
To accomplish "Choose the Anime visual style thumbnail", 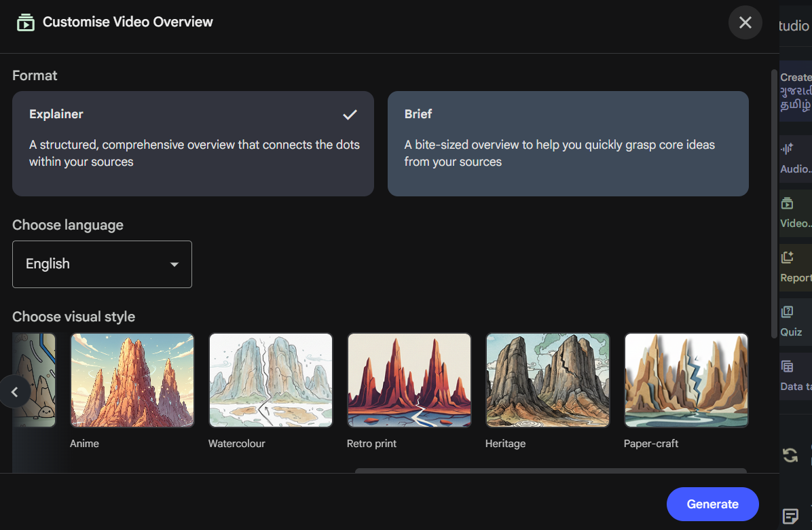I will coord(132,381).
